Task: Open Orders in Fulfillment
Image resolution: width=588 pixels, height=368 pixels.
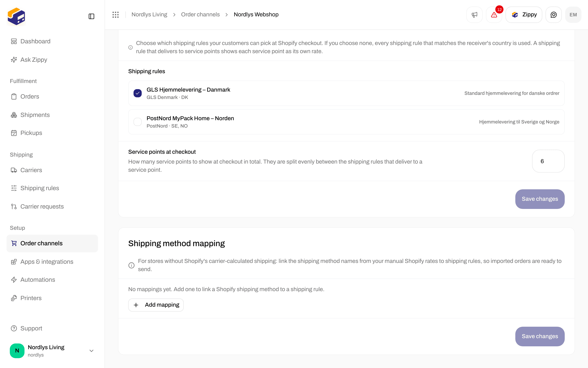Action: click(52, 97)
